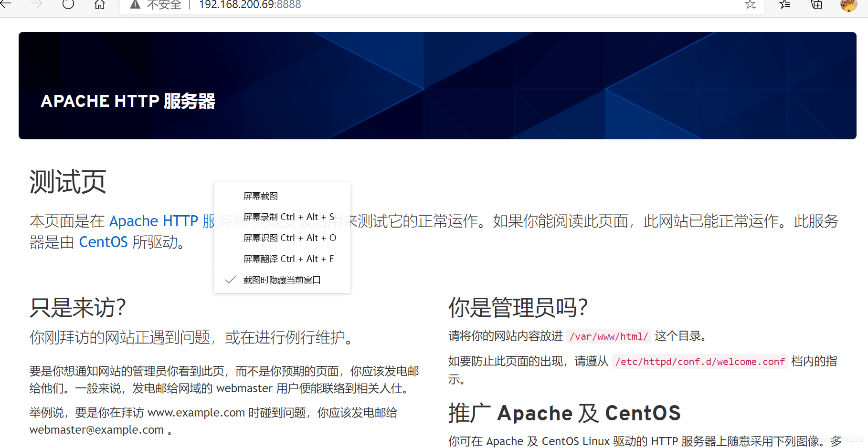Click the not-secure warning triangle icon

coord(136,5)
